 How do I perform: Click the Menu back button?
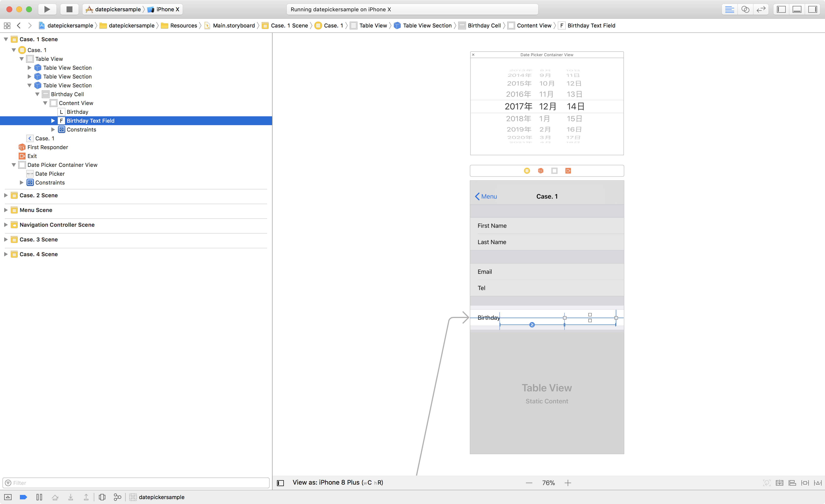(486, 197)
